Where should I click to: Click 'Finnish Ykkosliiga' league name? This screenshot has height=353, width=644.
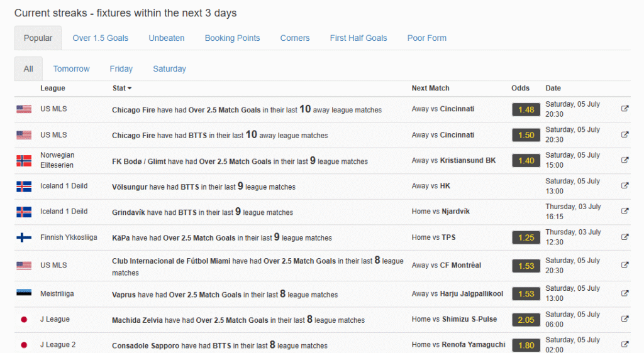(69, 237)
